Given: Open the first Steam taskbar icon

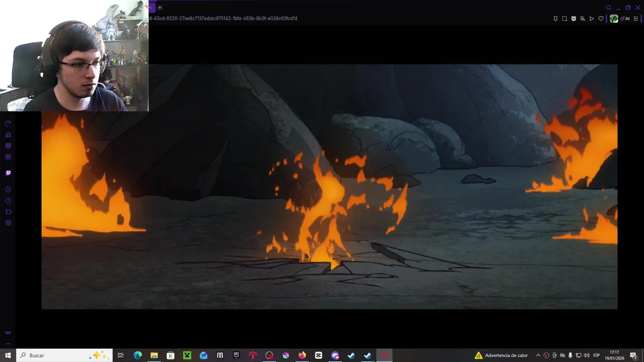Looking at the screenshot, I should coord(351,355).
